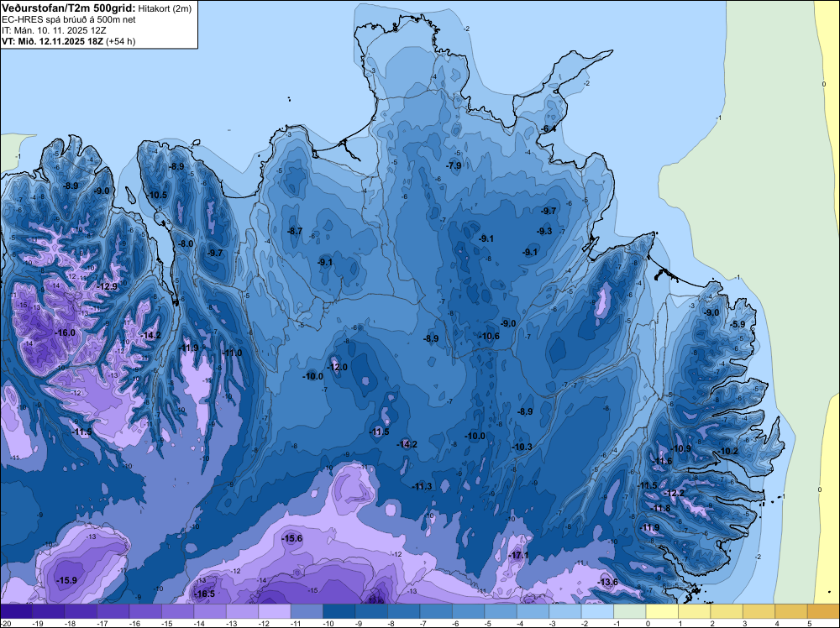Click the -10.9 temperature value
This screenshot has width=840, height=628.
[x=681, y=448]
